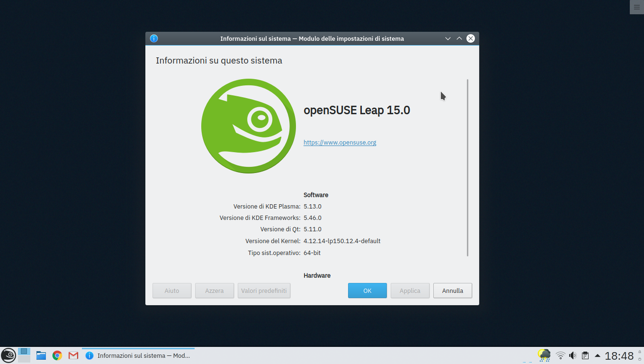The height and width of the screenshot is (364, 644).
Task: Expand hidden system tray icons arrow
Action: (x=598, y=355)
